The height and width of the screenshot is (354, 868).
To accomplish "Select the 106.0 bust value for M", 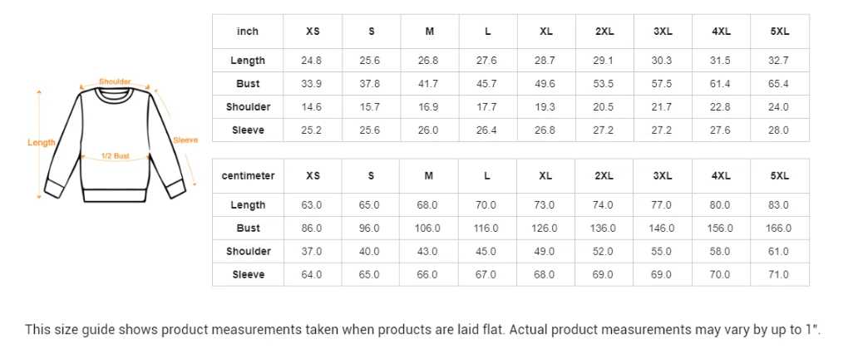I will [429, 228].
